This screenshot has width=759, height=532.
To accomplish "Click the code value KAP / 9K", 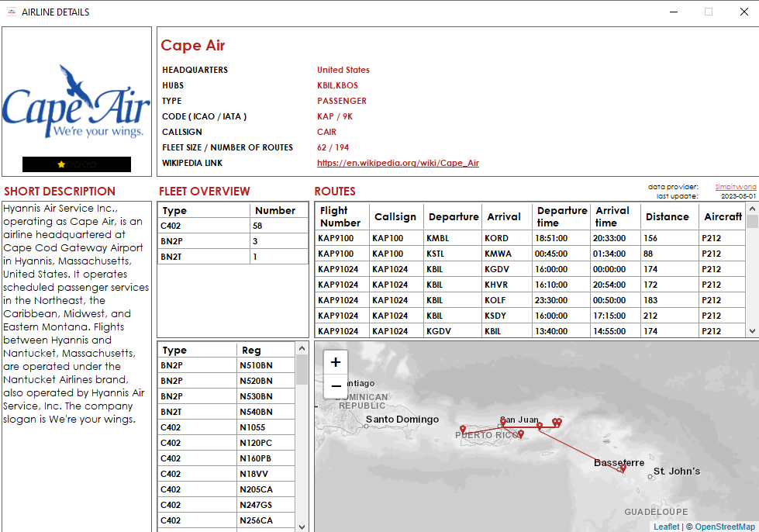I will 335,116.
